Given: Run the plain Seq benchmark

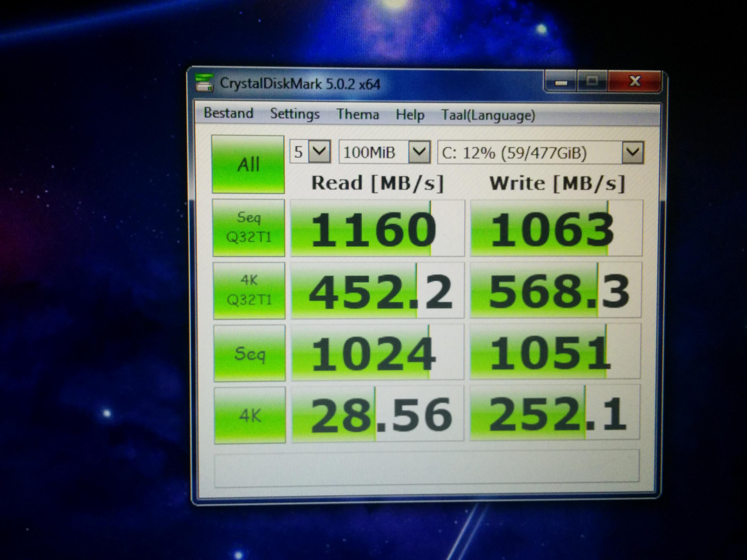Looking at the screenshot, I should pyautogui.click(x=249, y=353).
